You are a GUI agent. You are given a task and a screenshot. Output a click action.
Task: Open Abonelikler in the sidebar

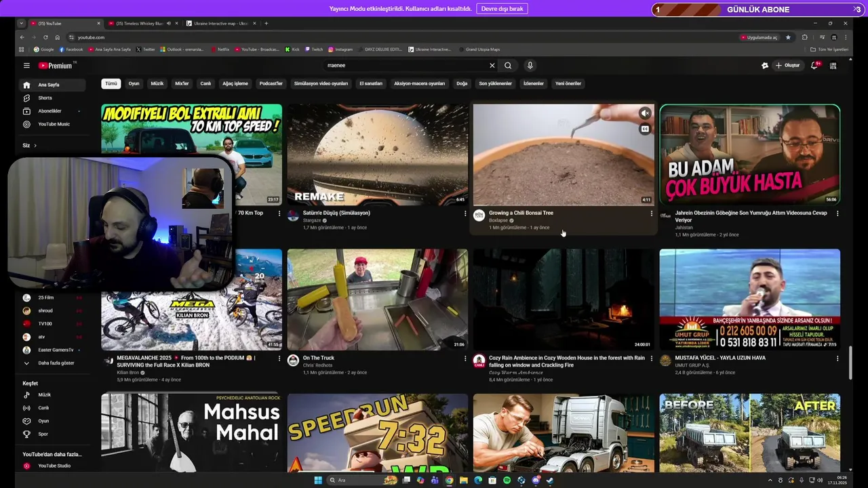pos(52,111)
